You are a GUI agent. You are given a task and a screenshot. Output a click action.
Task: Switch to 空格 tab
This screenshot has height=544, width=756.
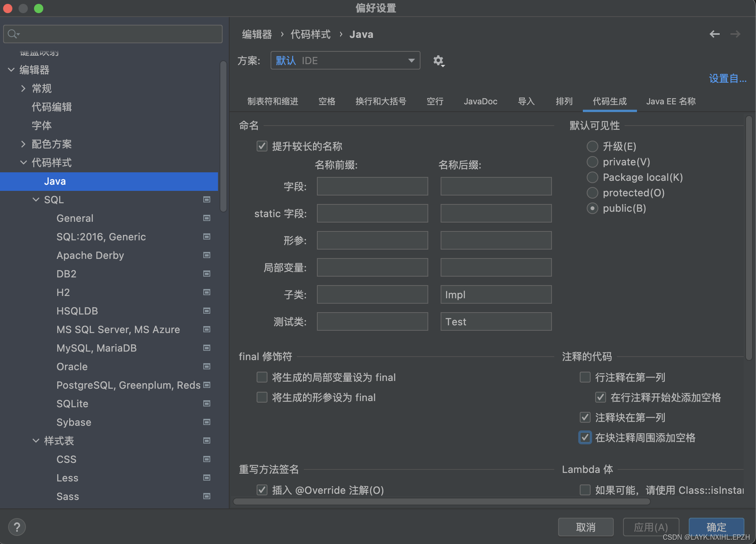tap(327, 101)
